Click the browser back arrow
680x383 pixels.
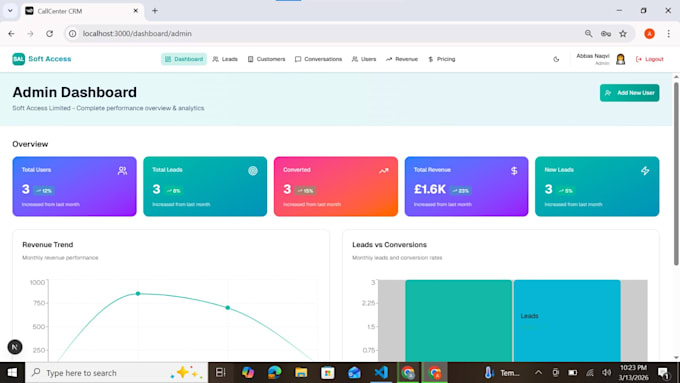11,33
